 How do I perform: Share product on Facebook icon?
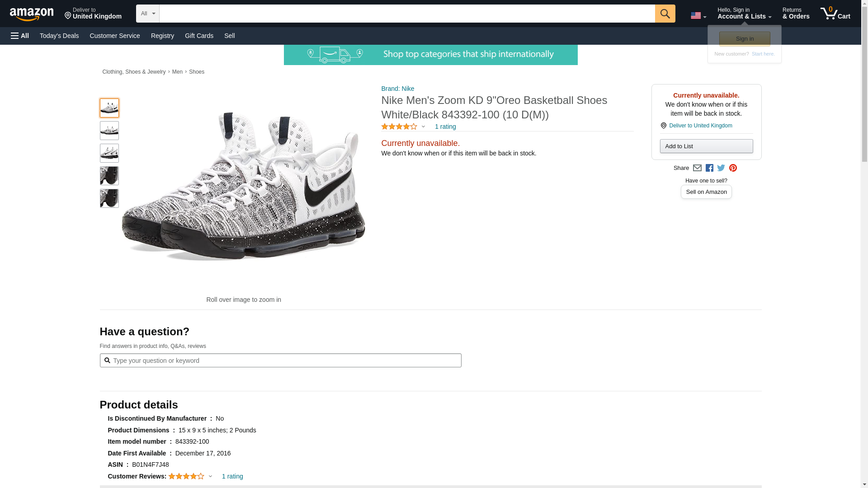709,168
